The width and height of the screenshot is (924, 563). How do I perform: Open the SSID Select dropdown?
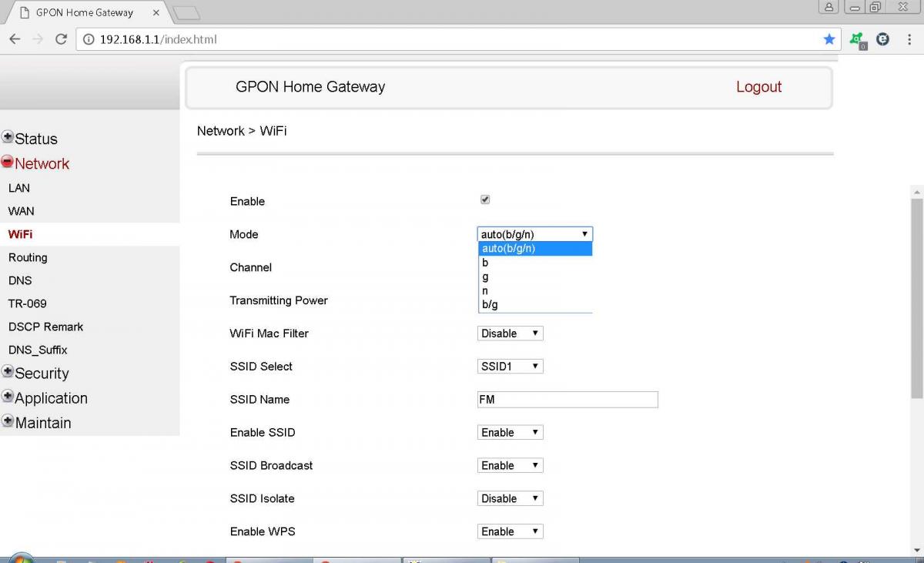[x=511, y=367]
